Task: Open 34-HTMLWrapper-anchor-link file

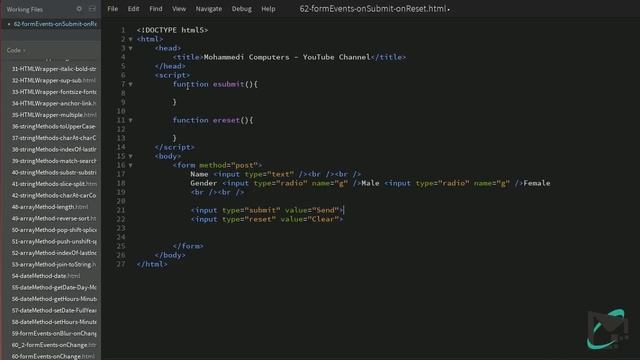Action: tap(54, 103)
